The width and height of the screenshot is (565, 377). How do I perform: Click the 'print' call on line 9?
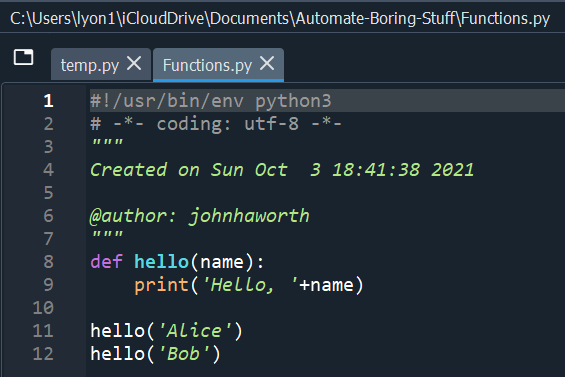tap(161, 285)
